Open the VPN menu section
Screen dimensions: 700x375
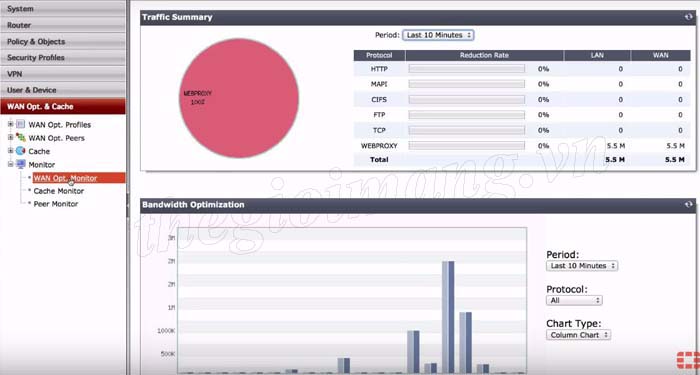(63, 74)
